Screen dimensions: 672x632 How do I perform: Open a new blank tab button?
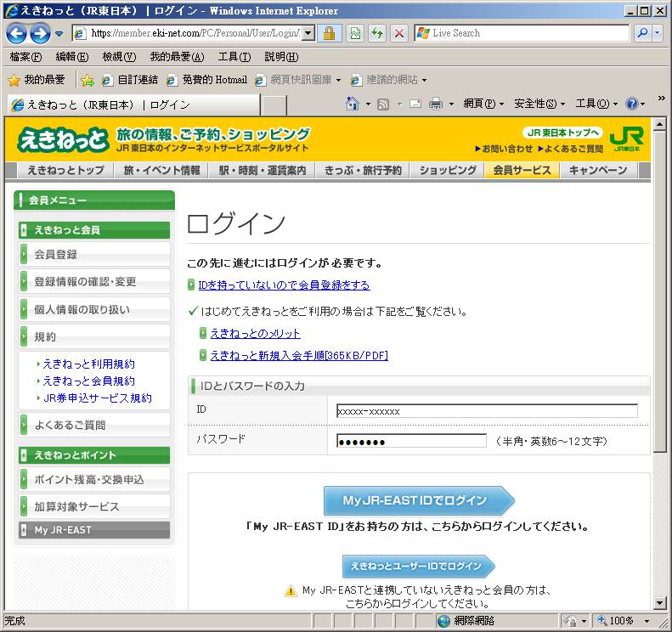click(x=274, y=105)
